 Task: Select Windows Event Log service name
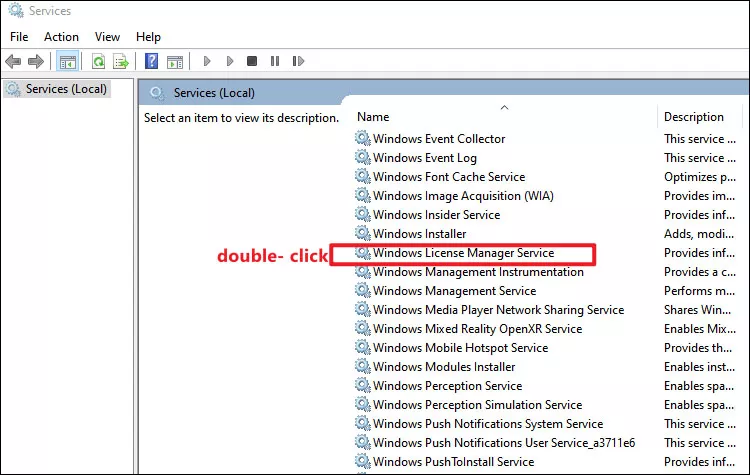tap(425, 158)
